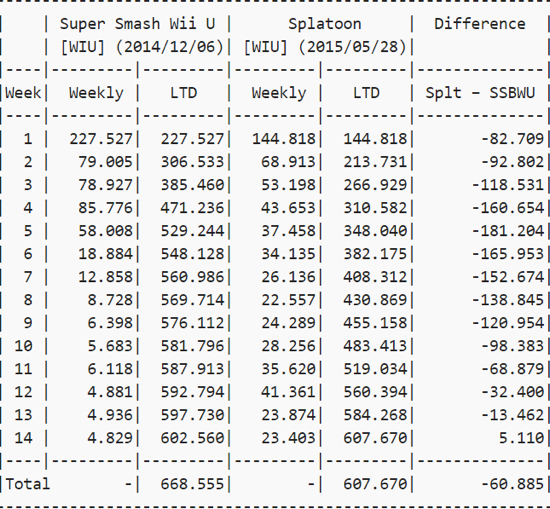The image size is (550, 509).
Task: Select difference value -98.383
Action: tap(512, 346)
